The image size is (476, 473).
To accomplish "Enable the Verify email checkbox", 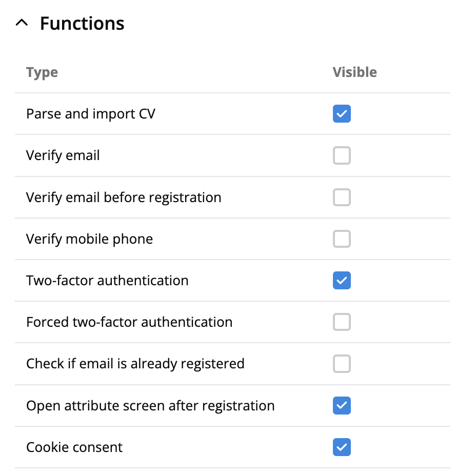I will coord(342,155).
